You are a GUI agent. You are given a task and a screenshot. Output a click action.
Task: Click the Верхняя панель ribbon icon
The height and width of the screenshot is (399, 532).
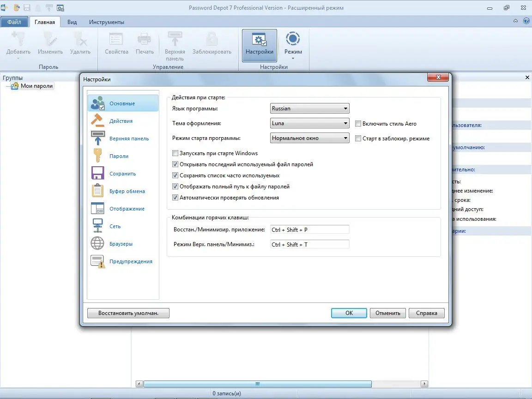[x=175, y=39]
